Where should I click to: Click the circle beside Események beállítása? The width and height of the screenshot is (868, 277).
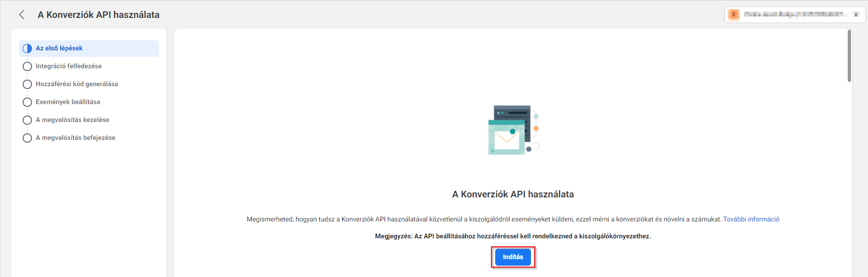pos(27,102)
